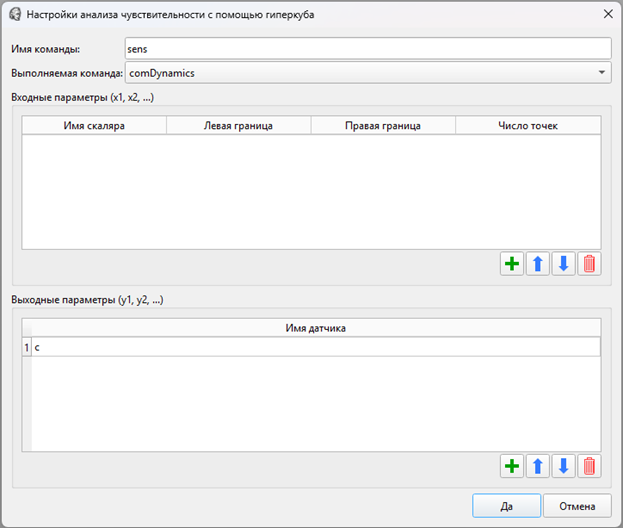
Task: Add new output sensor with green plus
Action: (x=512, y=466)
